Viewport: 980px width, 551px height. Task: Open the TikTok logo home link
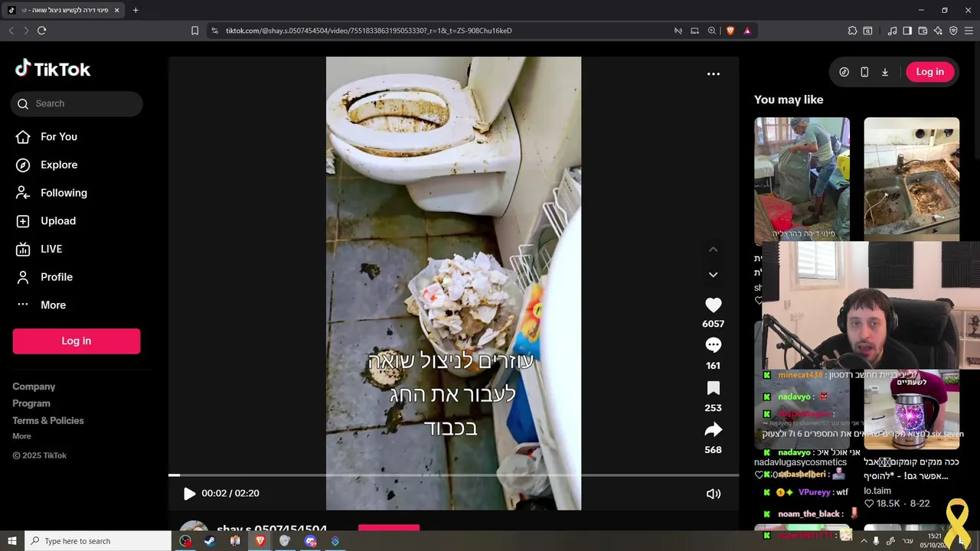click(53, 69)
